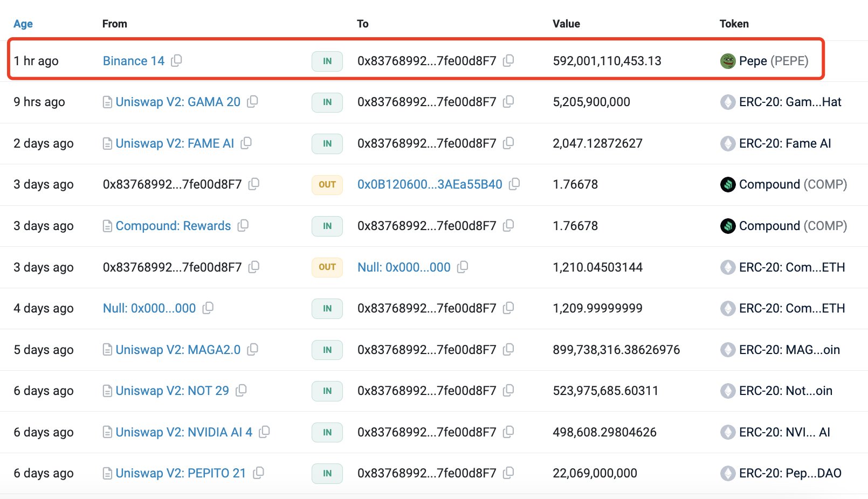Select the value 22,069,000,000
Image resolution: width=868 pixels, height=499 pixels.
(595, 473)
